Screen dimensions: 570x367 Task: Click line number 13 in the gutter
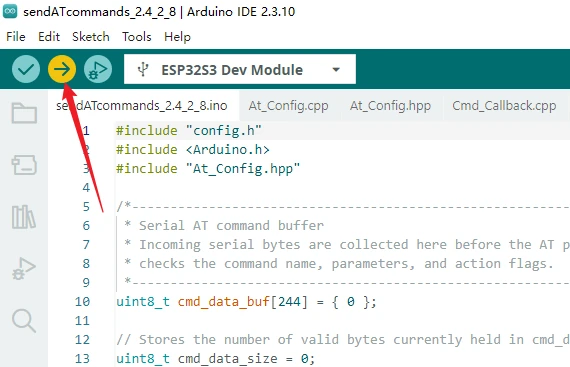82,359
